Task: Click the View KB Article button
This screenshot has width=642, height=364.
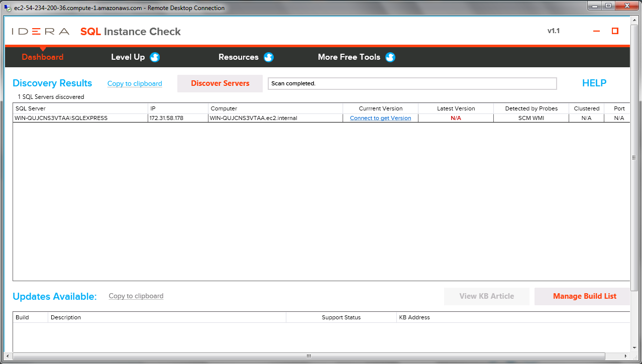Action: 486,296
